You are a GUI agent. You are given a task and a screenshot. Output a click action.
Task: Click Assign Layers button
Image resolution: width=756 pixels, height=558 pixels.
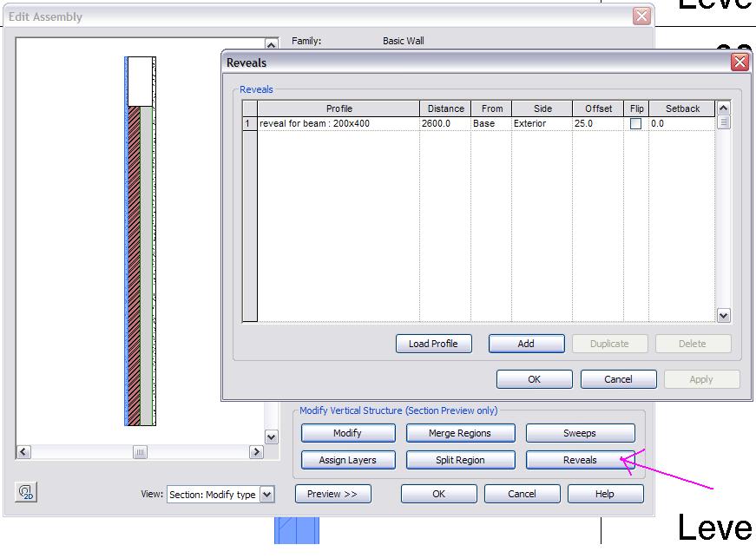(348, 460)
